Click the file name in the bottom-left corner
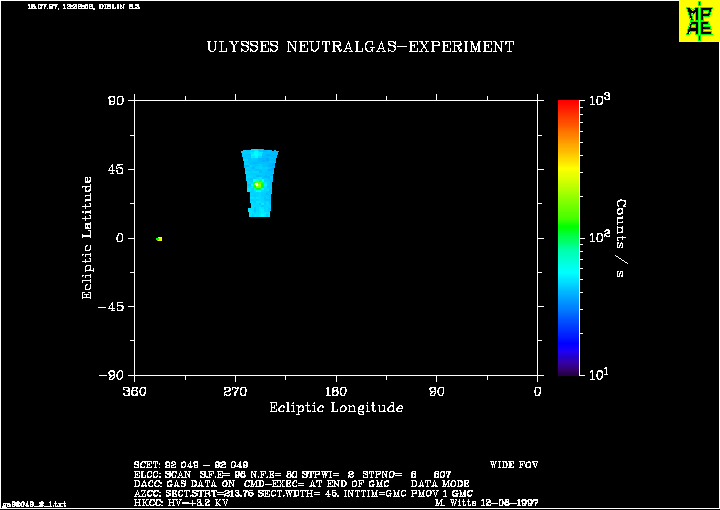This screenshot has height=510, width=720. tap(34, 504)
